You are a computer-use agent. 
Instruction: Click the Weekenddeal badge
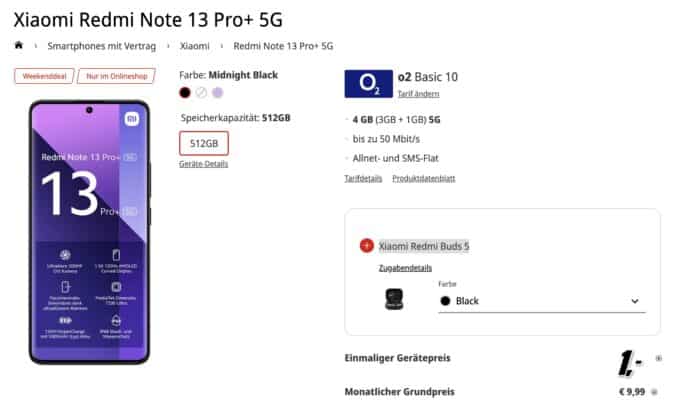44,76
